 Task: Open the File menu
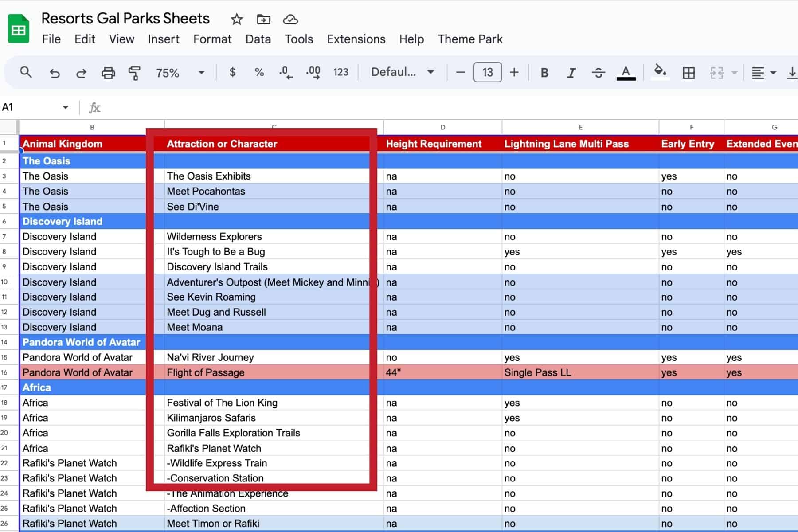tap(51, 39)
